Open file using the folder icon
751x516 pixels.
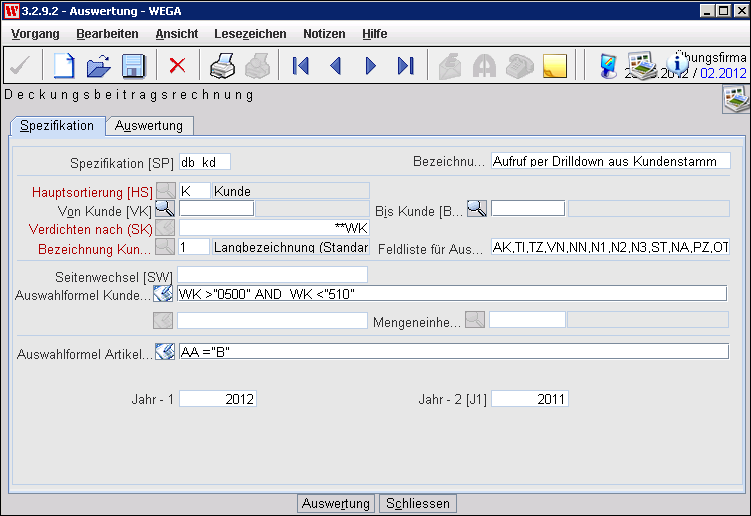98,66
